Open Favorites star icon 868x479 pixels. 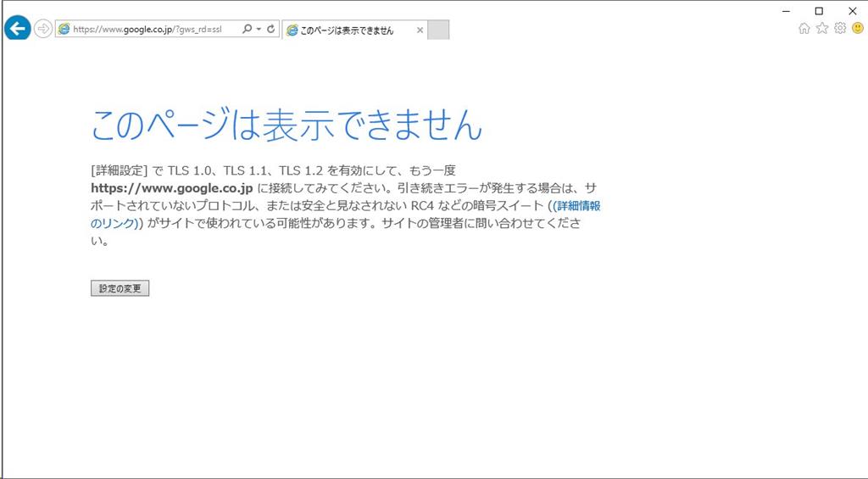[x=822, y=28]
